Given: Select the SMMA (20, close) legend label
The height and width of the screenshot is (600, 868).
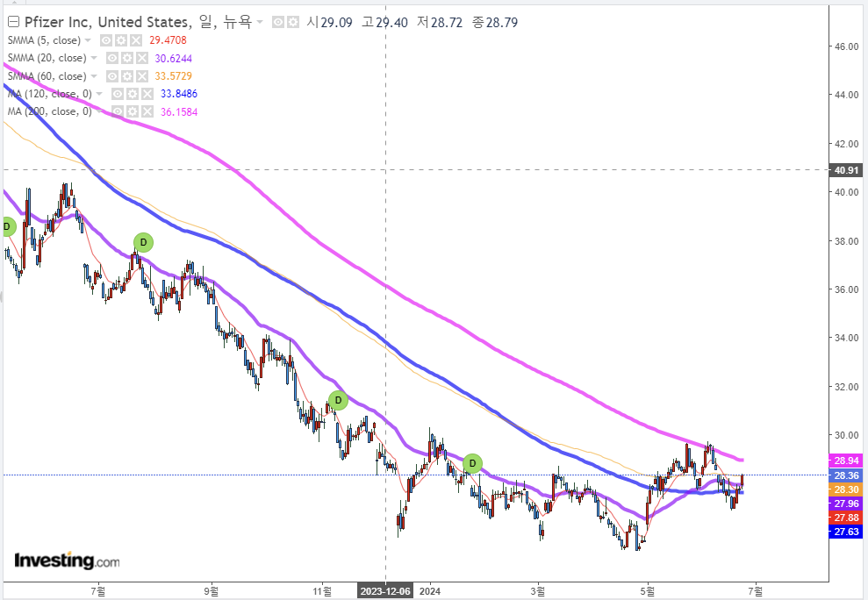Looking at the screenshot, I should click(47, 58).
